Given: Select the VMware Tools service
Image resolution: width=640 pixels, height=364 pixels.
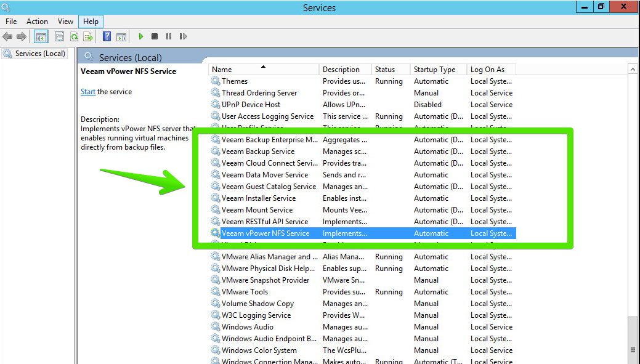Looking at the screenshot, I should point(362,292).
